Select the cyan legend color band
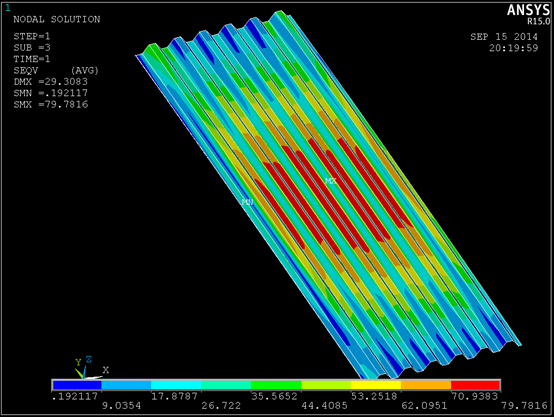Viewport: 554px width, 417px height. point(176,385)
